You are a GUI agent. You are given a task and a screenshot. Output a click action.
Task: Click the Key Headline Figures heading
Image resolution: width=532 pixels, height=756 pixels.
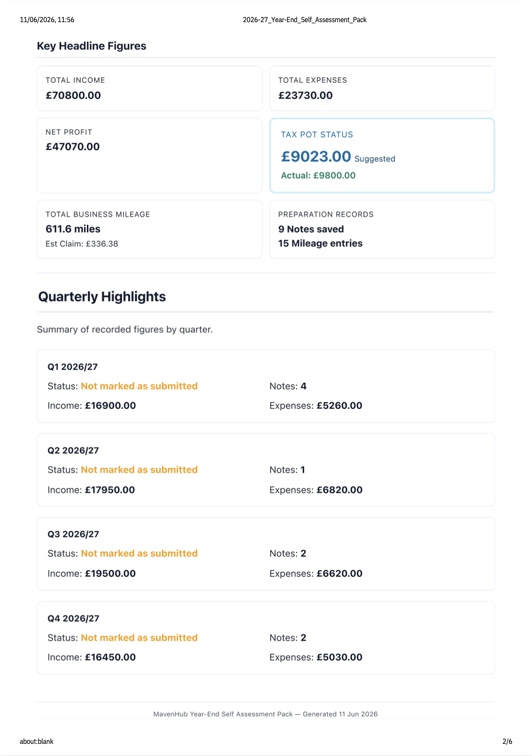[x=92, y=46]
